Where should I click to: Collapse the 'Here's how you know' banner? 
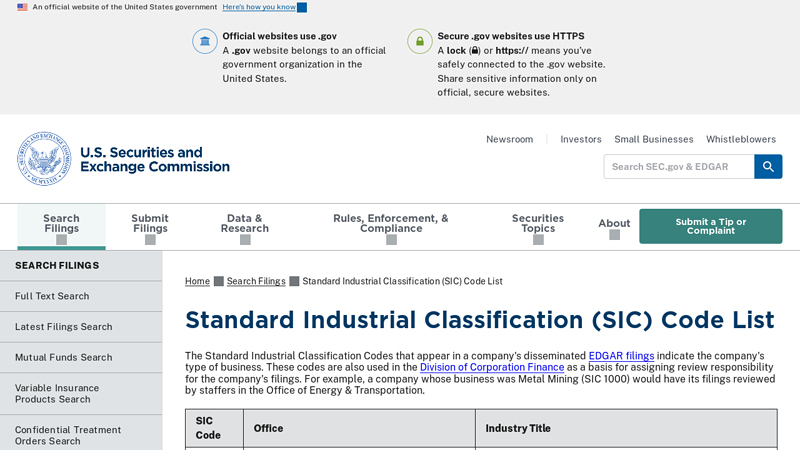[302, 7]
